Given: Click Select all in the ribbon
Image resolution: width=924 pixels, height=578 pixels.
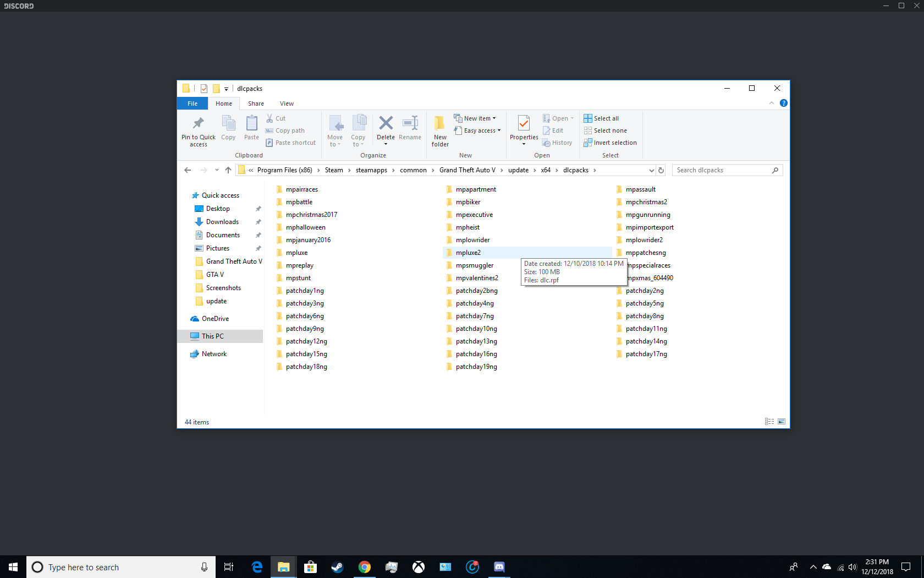Looking at the screenshot, I should 601,118.
